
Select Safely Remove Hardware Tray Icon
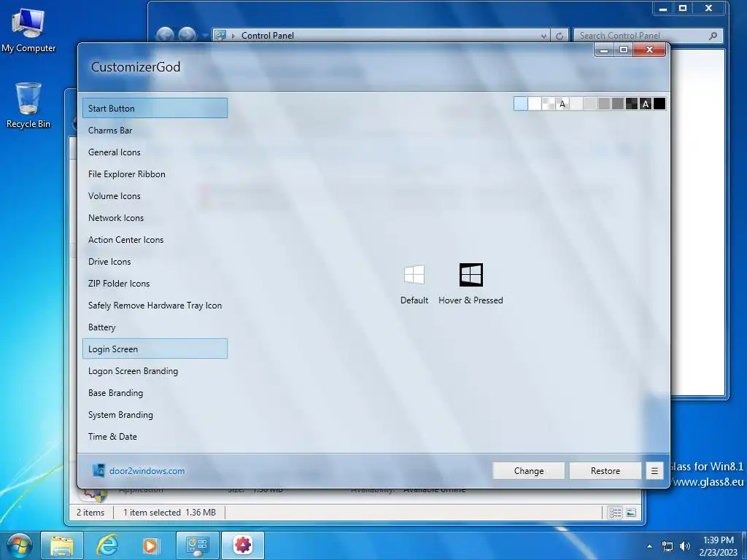pos(155,306)
